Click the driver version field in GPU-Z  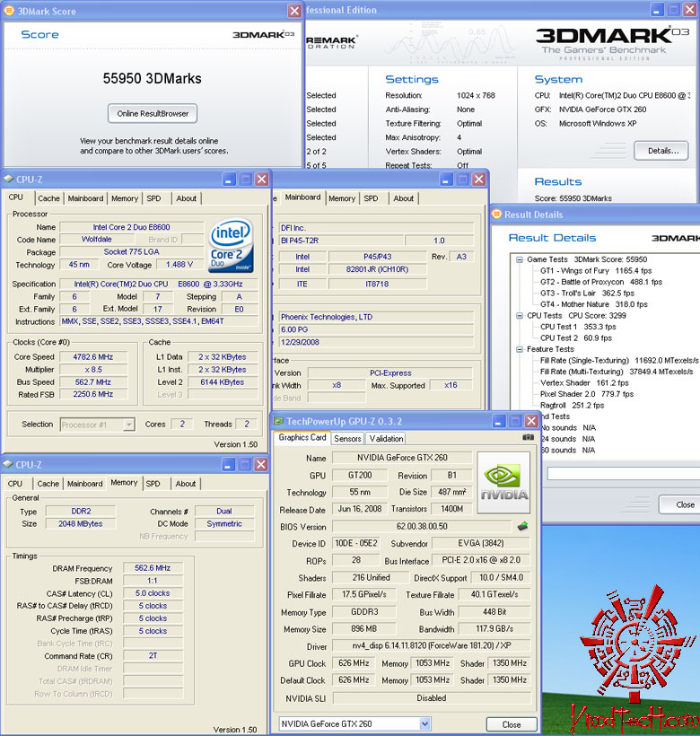click(431, 646)
